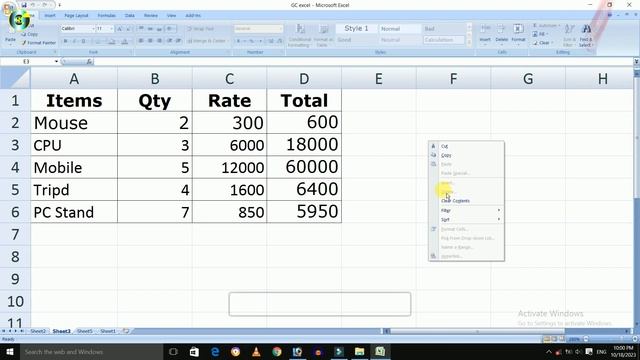The image size is (640, 360).
Task: Click the Select All corner box
Action: (15, 78)
